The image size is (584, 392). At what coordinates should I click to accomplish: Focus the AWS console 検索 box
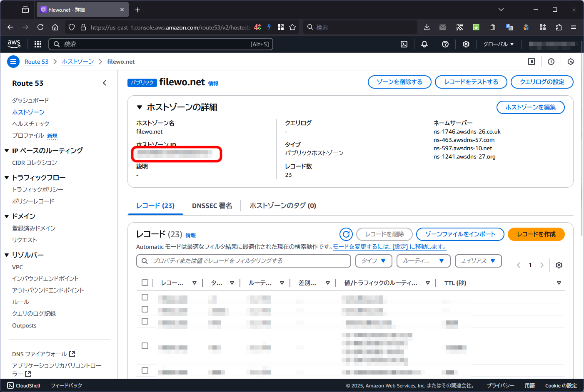161,44
